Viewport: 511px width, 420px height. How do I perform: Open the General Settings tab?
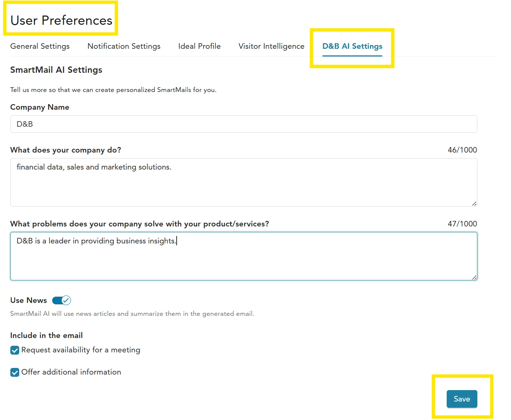pos(40,46)
